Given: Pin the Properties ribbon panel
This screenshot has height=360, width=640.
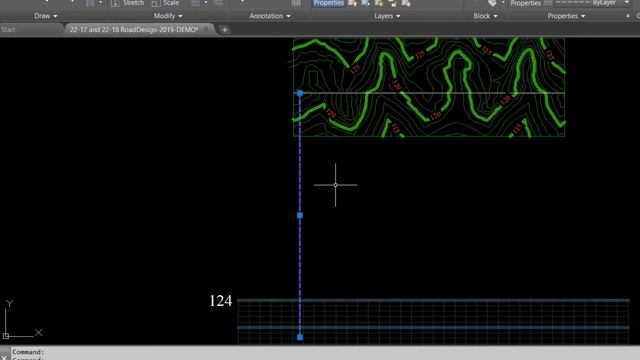Looking at the screenshot, I should tap(628, 16).
